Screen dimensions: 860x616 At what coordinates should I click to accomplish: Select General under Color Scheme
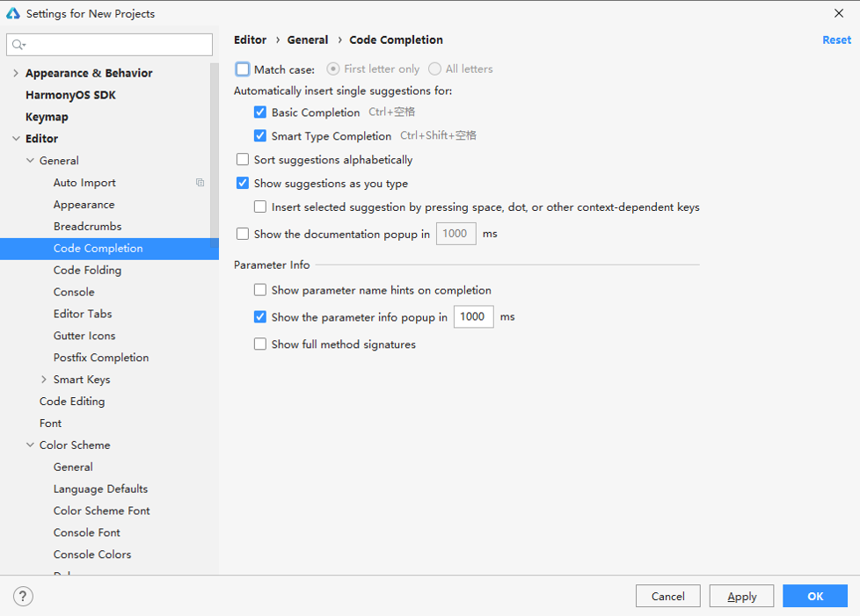tap(73, 467)
